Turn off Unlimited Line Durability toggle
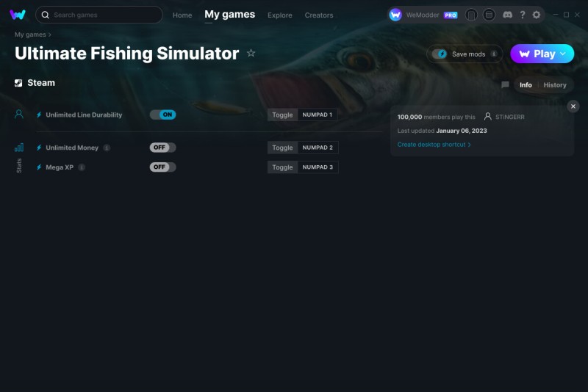Image resolution: width=588 pixels, height=392 pixels. [162, 115]
